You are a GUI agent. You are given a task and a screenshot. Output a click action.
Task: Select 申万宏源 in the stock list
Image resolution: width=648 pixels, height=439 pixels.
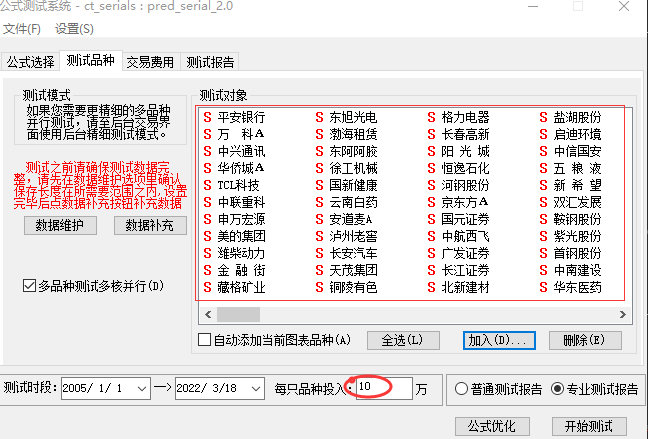point(241,219)
